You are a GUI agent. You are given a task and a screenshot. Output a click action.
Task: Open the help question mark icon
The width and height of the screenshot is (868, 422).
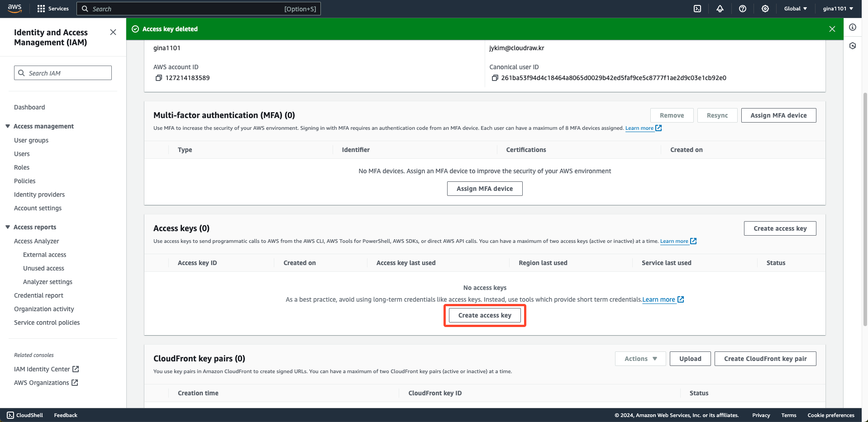[743, 9]
